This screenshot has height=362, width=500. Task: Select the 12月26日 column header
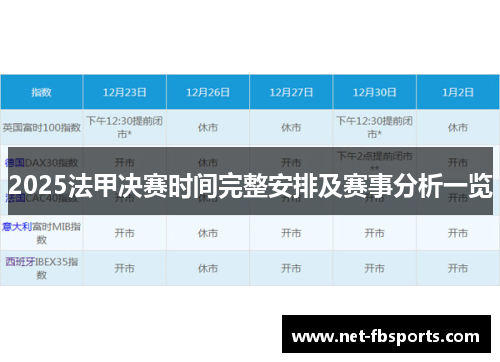point(208,92)
